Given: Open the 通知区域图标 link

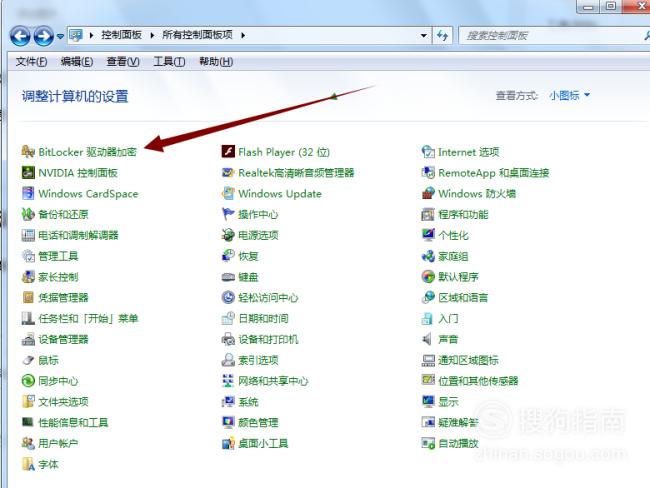Looking at the screenshot, I should click(x=468, y=360).
